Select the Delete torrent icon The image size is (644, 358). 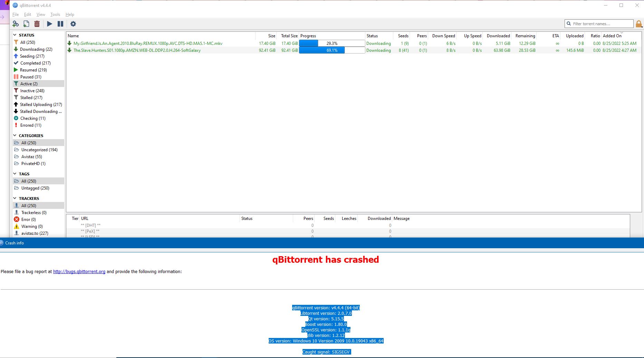37,24
